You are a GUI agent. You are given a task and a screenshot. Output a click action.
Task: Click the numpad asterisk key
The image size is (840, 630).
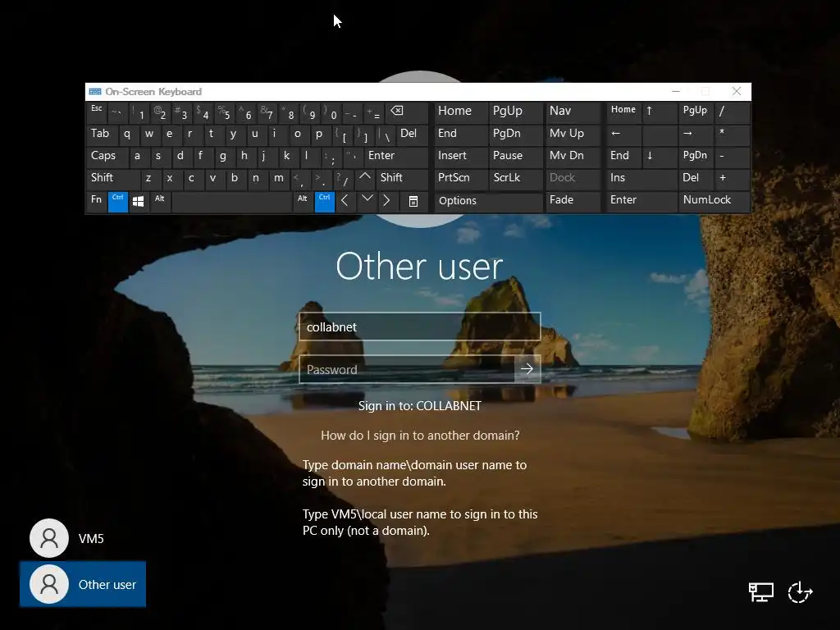click(x=731, y=135)
